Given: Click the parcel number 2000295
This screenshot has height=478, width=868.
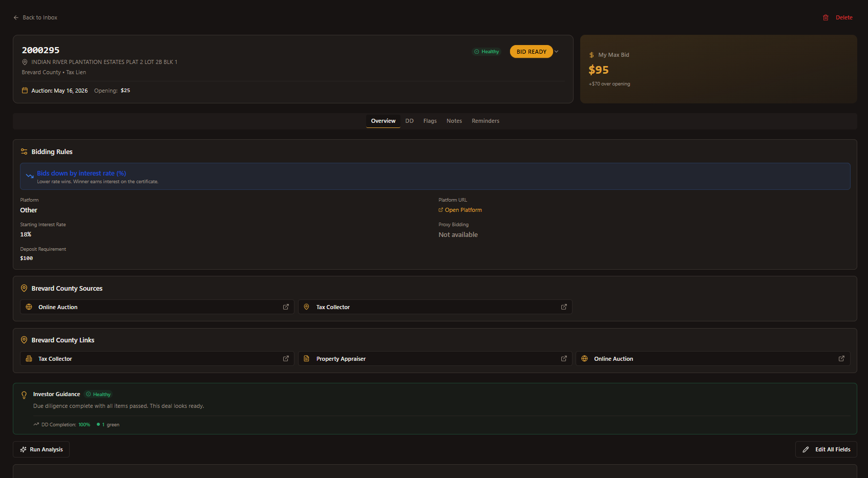Looking at the screenshot, I should 40,50.
